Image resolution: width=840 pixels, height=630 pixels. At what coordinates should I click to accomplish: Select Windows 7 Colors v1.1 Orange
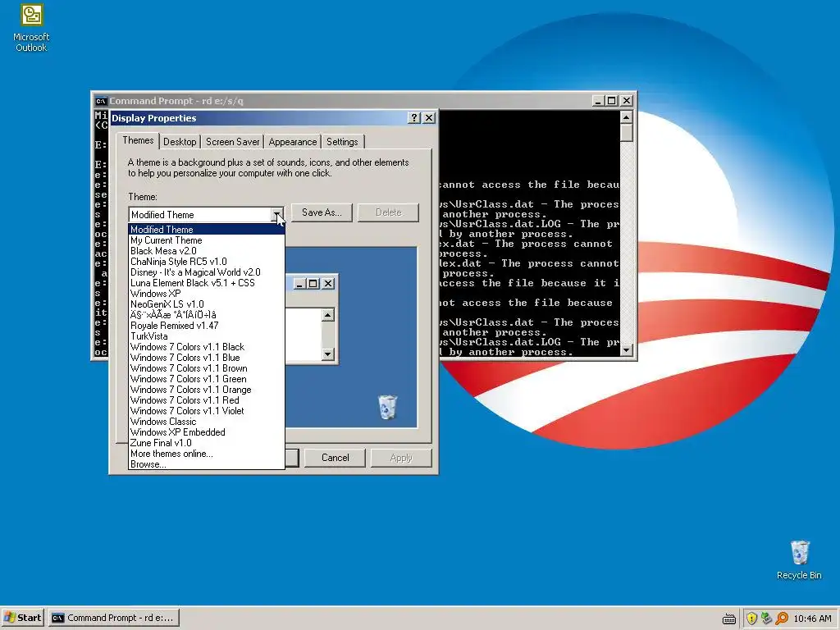point(206,390)
